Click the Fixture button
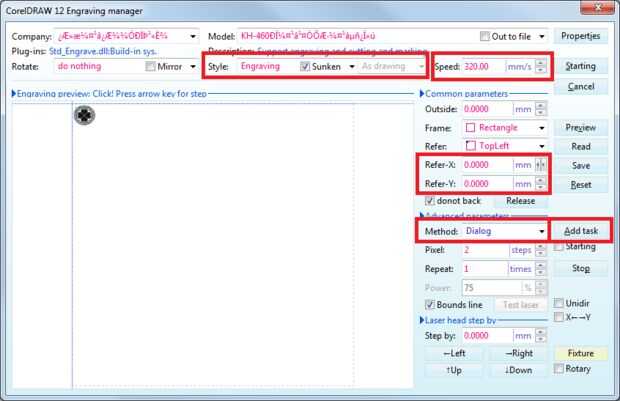620x401 pixels. click(x=580, y=353)
